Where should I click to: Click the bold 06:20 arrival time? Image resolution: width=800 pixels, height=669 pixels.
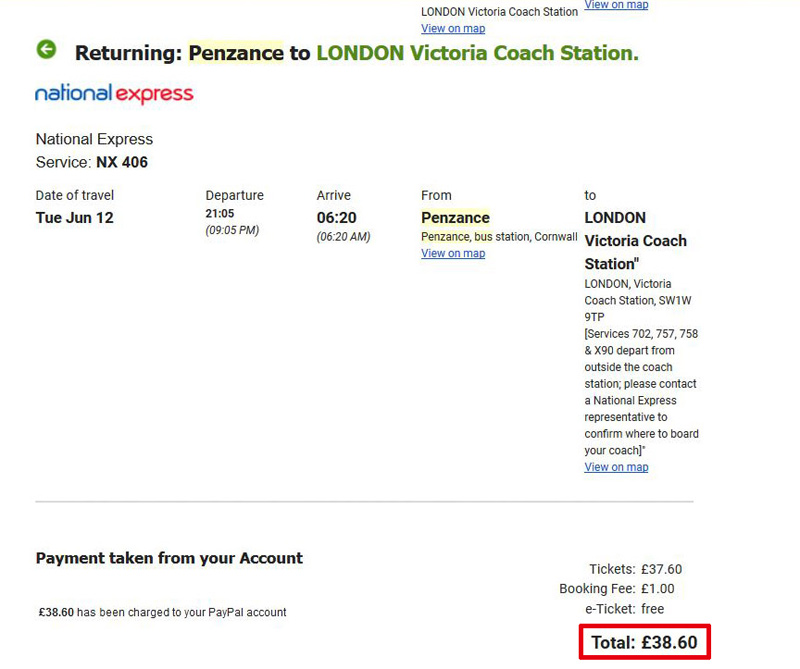337,218
